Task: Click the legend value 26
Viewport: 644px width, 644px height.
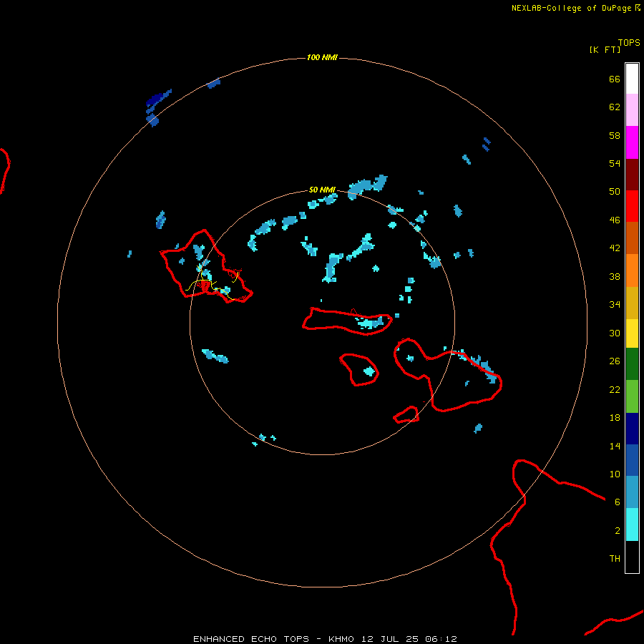Action: tap(615, 361)
